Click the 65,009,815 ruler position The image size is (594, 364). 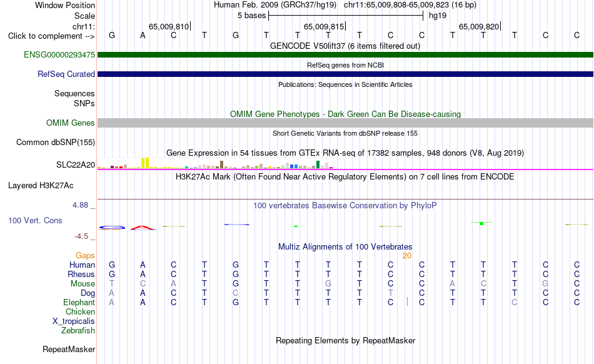(x=324, y=26)
